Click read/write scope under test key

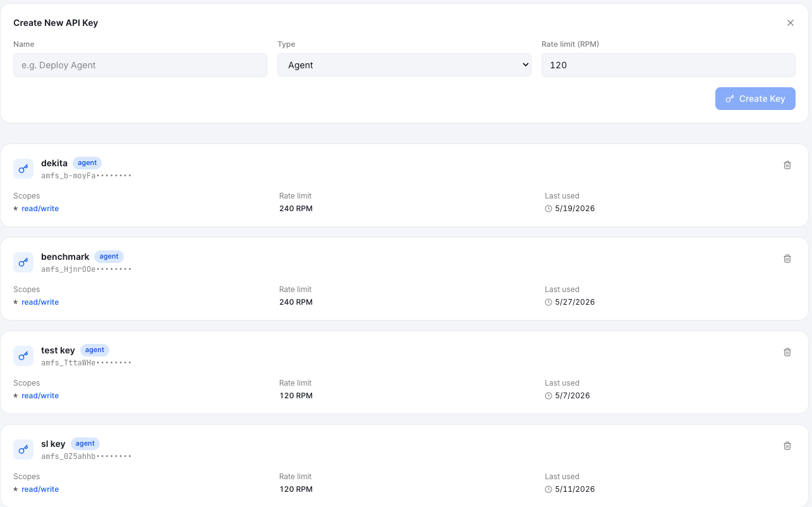tap(40, 396)
